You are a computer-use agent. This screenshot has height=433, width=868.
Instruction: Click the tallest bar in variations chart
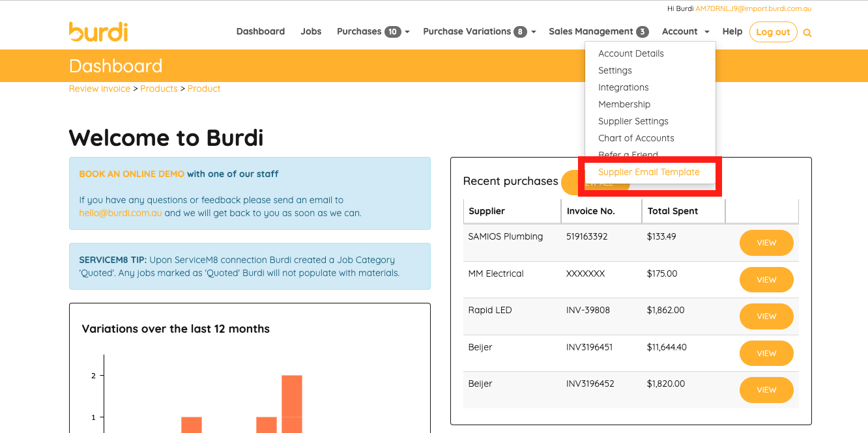(292, 404)
